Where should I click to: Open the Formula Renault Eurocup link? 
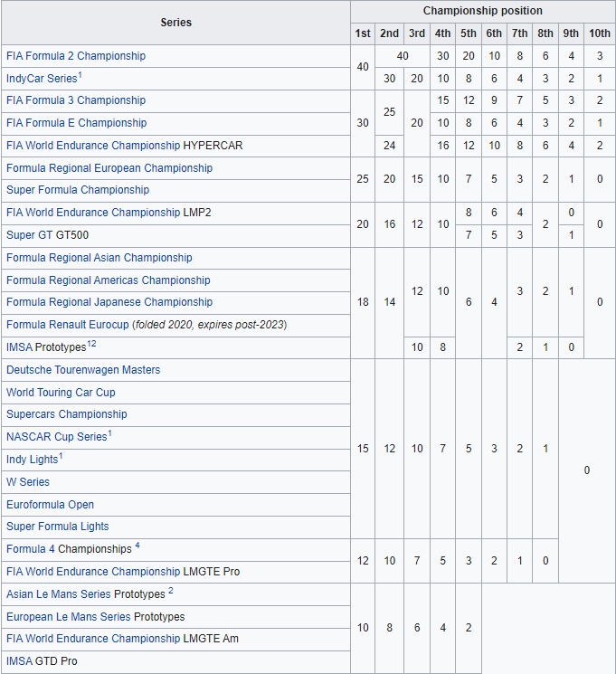pyautogui.click(x=68, y=325)
